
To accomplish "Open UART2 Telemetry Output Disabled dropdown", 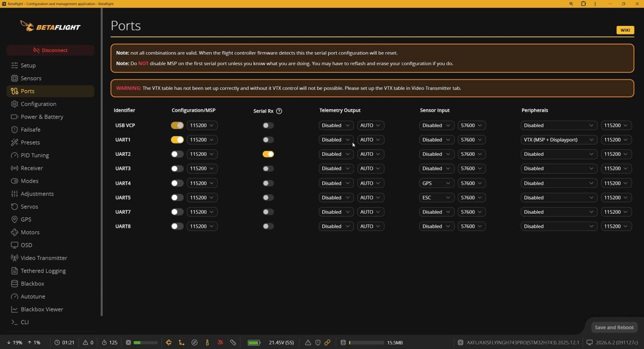I will tap(336, 154).
